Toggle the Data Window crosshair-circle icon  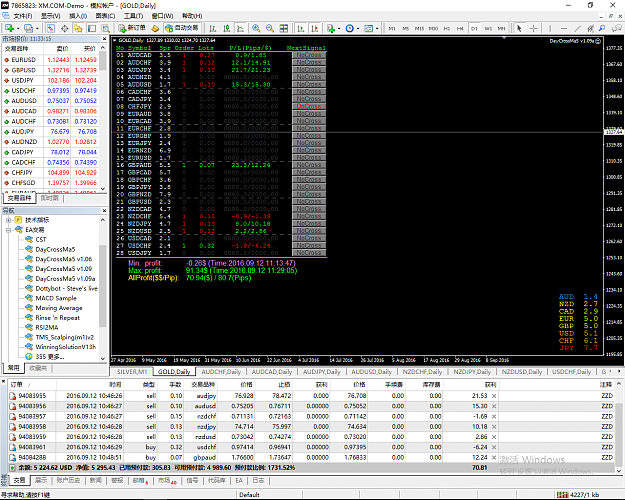tap(65, 28)
